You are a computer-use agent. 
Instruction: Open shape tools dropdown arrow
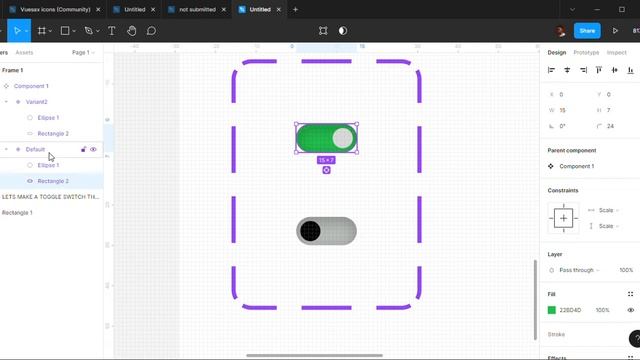click(74, 31)
